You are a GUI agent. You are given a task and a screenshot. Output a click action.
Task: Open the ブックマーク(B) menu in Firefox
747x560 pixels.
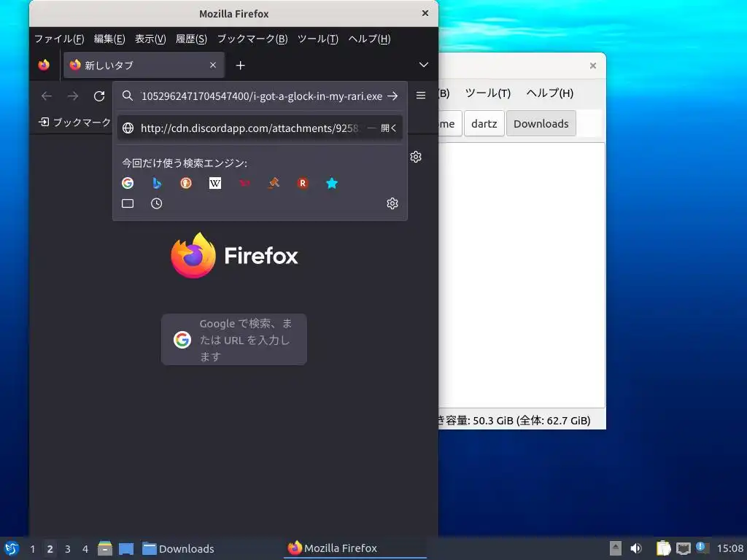tap(252, 39)
